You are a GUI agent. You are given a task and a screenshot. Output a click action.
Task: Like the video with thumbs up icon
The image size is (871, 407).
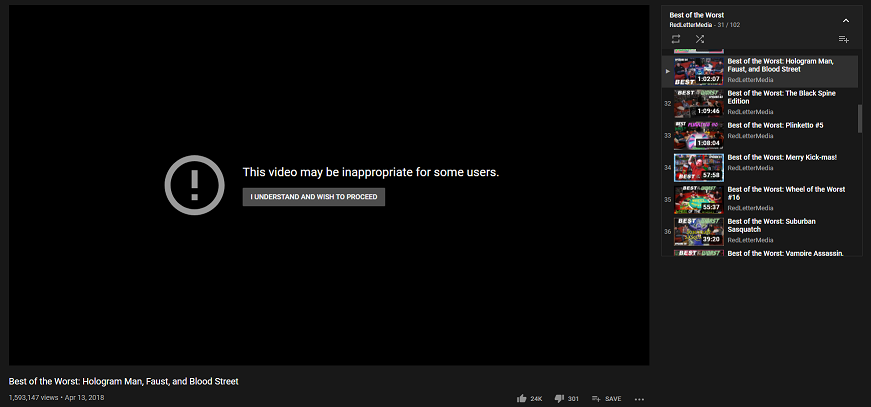[x=522, y=399]
